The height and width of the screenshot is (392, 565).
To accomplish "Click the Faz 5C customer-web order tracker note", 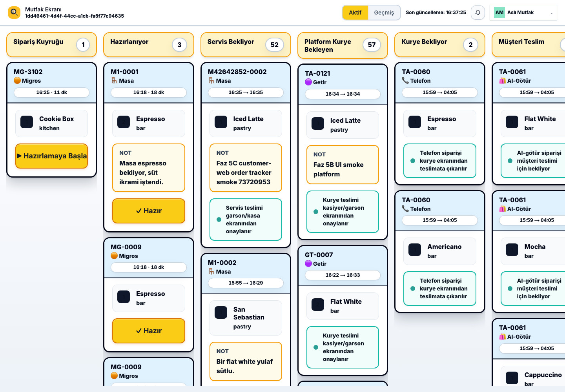I will tap(246, 168).
